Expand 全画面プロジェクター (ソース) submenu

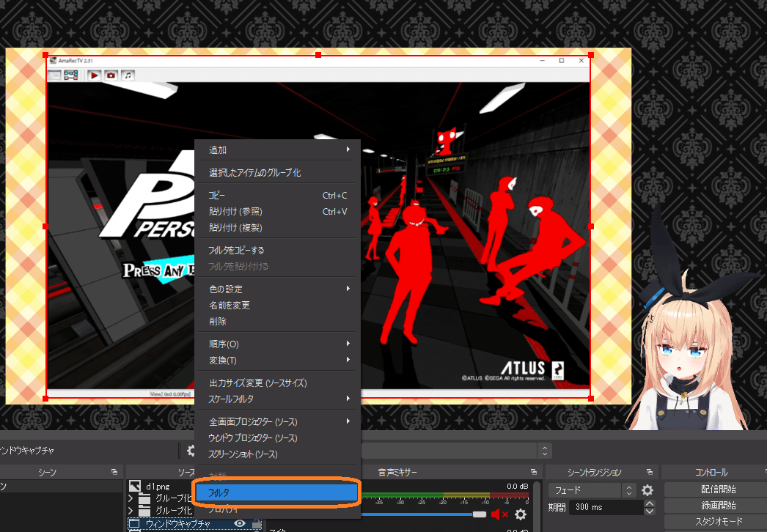[x=277, y=421]
